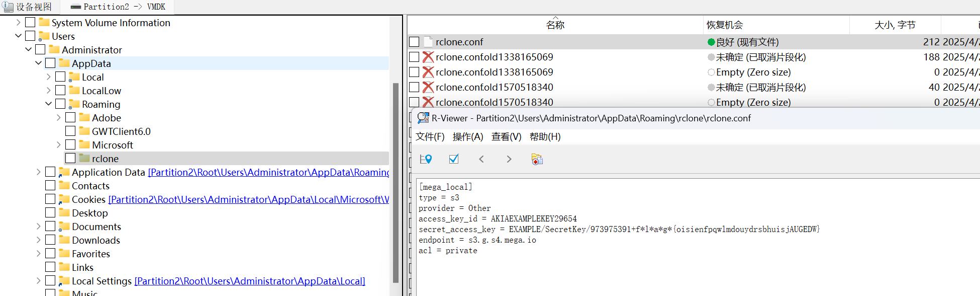The width and height of the screenshot is (980, 296).
Task: Sort by 大小, 字节 column header
Action: click(x=895, y=25)
